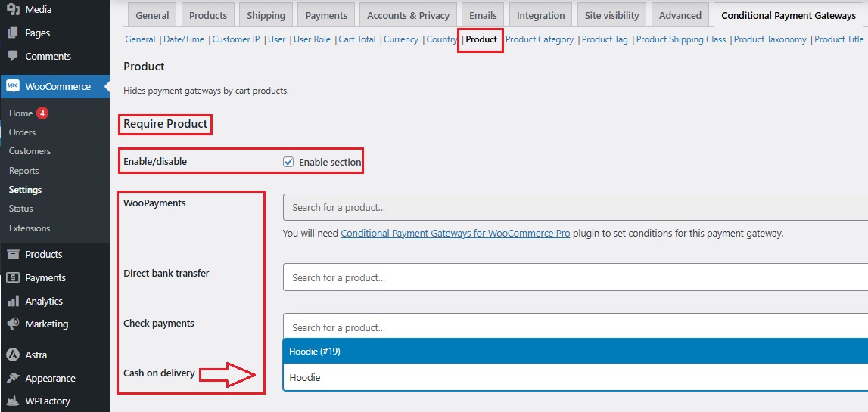This screenshot has height=412, width=868.
Task: Open the User Role sub-section link
Action: (x=313, y=39)
